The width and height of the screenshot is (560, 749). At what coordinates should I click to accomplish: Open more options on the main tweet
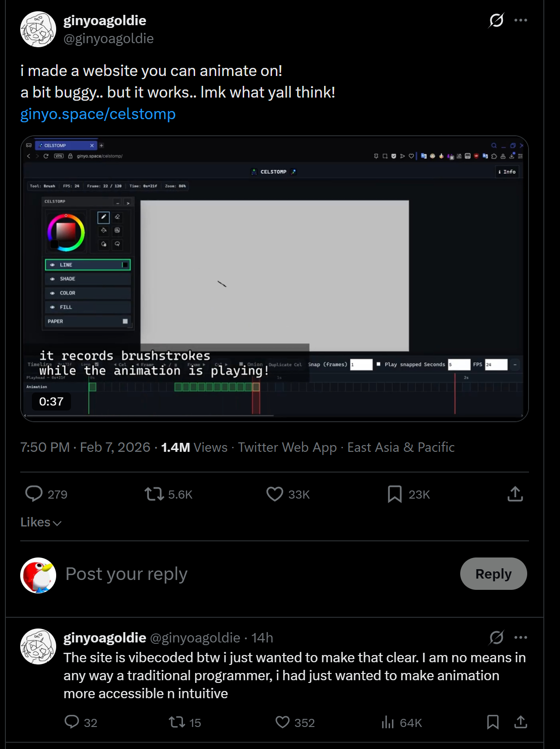pos(521,20)
